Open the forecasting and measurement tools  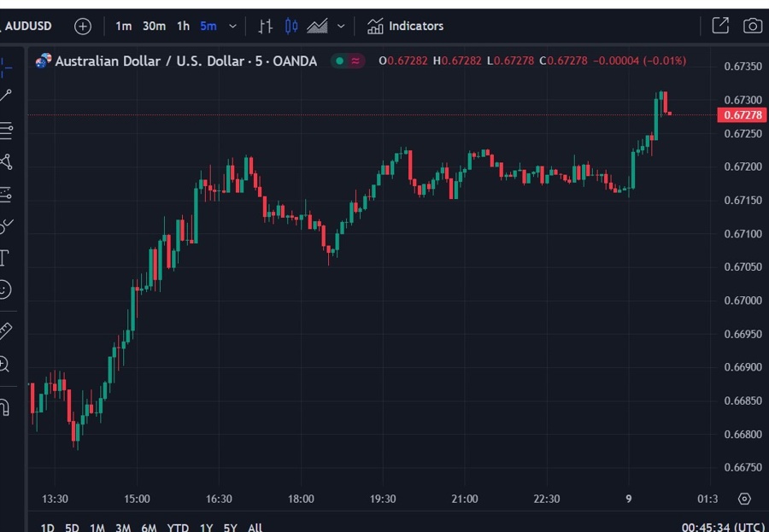pos(5,195)
